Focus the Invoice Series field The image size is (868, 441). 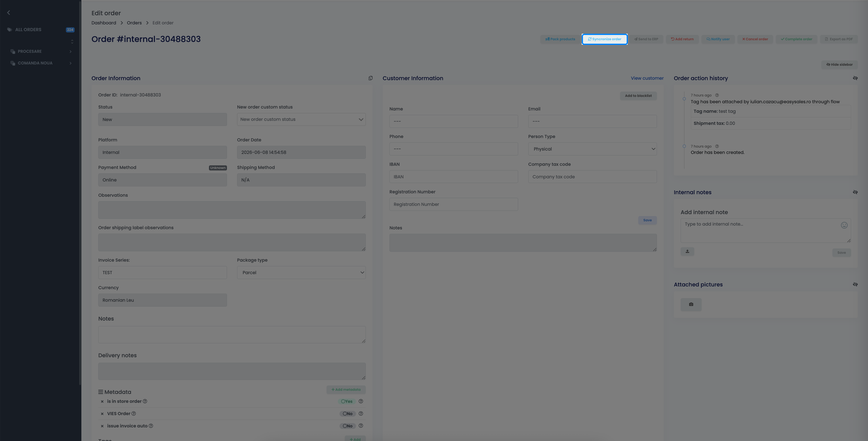[x=162, y=272]
